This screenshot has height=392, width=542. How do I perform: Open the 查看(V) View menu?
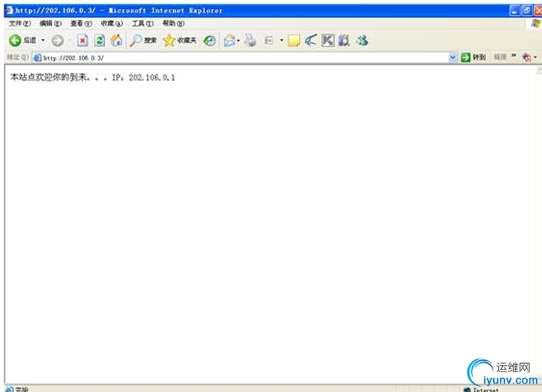click(x=81, y=23)
